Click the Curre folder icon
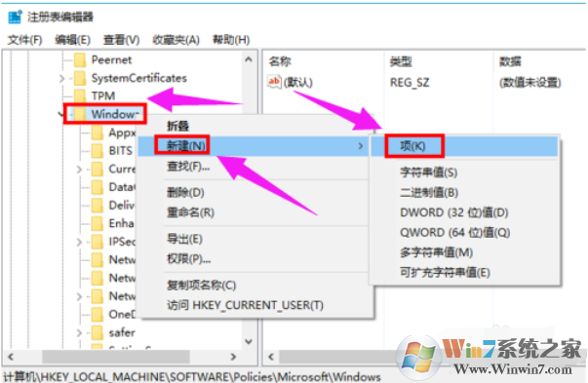The image size is (588, 383). (98, 169)
